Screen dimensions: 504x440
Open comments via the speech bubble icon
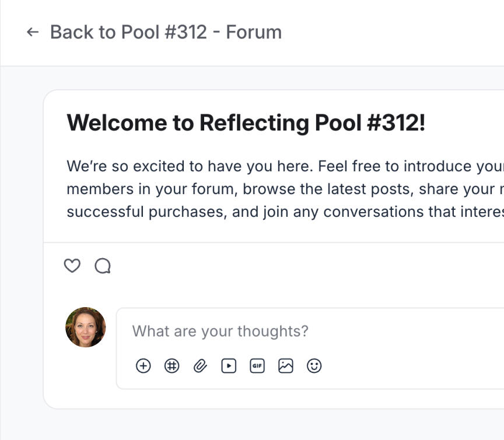click(x=103, y=266)
